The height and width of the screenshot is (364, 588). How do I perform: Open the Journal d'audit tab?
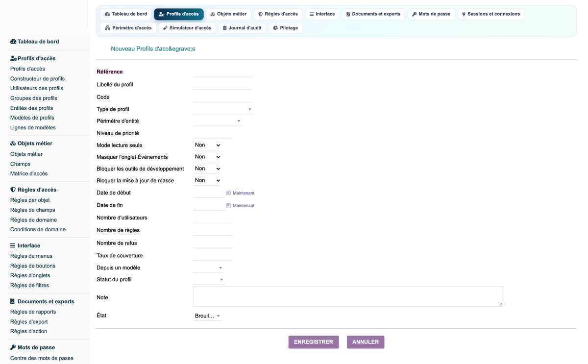click(x=242, y=28)
